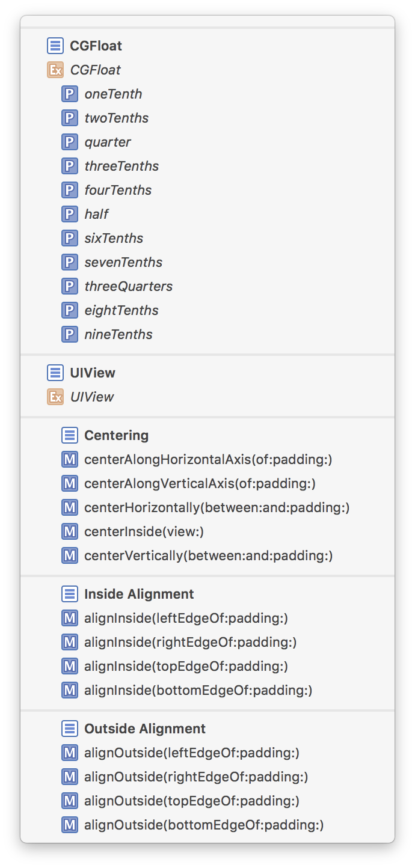
Task: Jump to the Outside Alignment section
Action: (145, 729)
